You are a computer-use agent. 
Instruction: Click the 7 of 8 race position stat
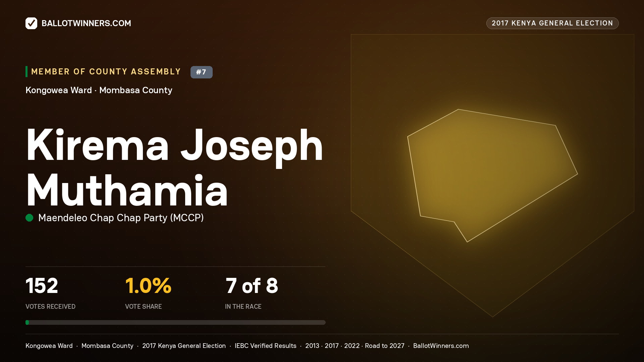coord(252,286)
